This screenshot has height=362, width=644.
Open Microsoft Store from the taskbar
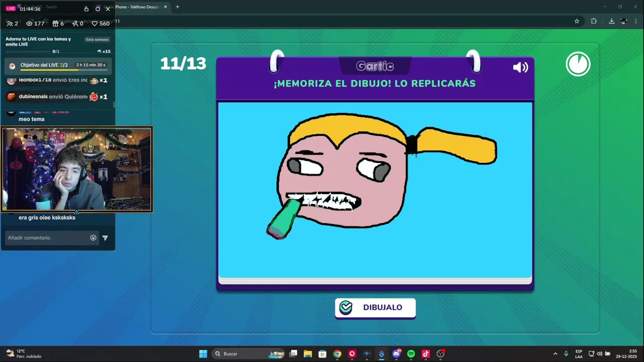tap(323, 354)
